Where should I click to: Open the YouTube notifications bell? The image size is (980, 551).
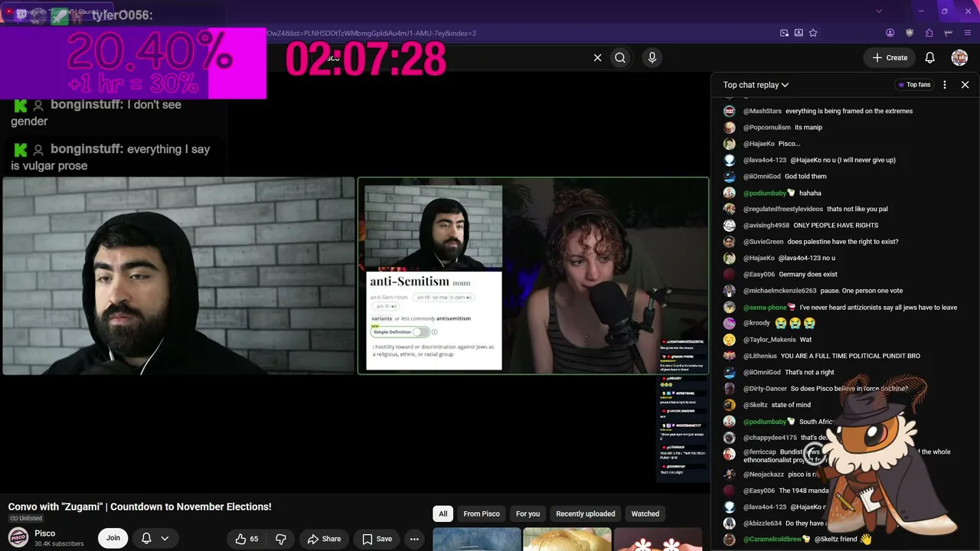click(x=929, y=57)
